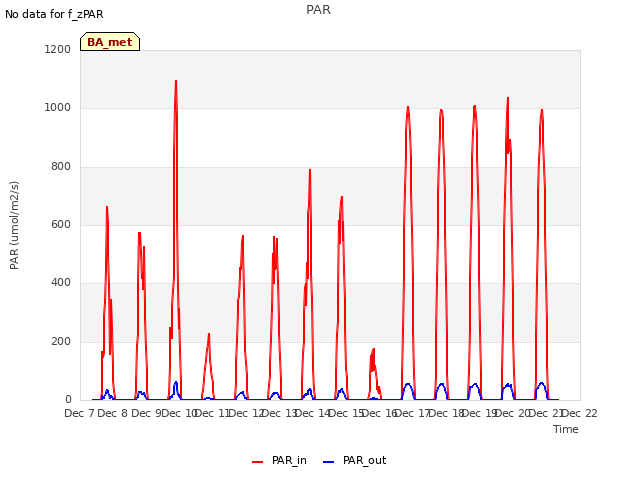Click the Dec 14 x-axis tick label
Viewport: 640px width, 480px height.
313,413
